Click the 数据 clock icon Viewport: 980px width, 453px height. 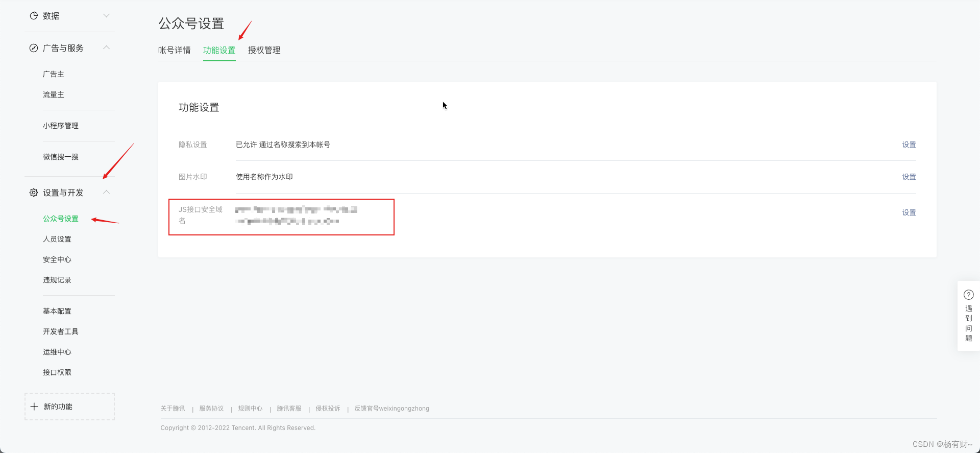coord(34,16)
